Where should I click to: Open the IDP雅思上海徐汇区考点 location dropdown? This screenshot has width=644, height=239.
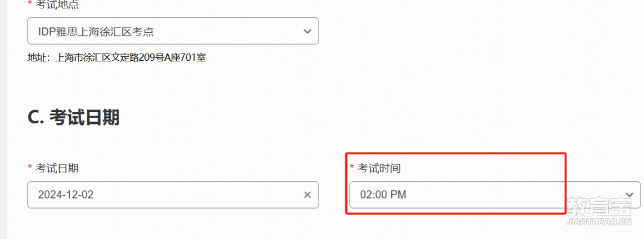pos(173,31)
